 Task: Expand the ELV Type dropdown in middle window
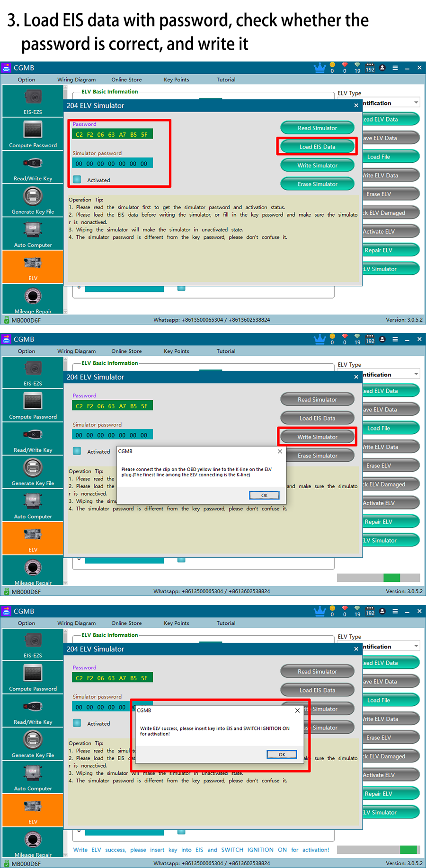pos(416,374)
